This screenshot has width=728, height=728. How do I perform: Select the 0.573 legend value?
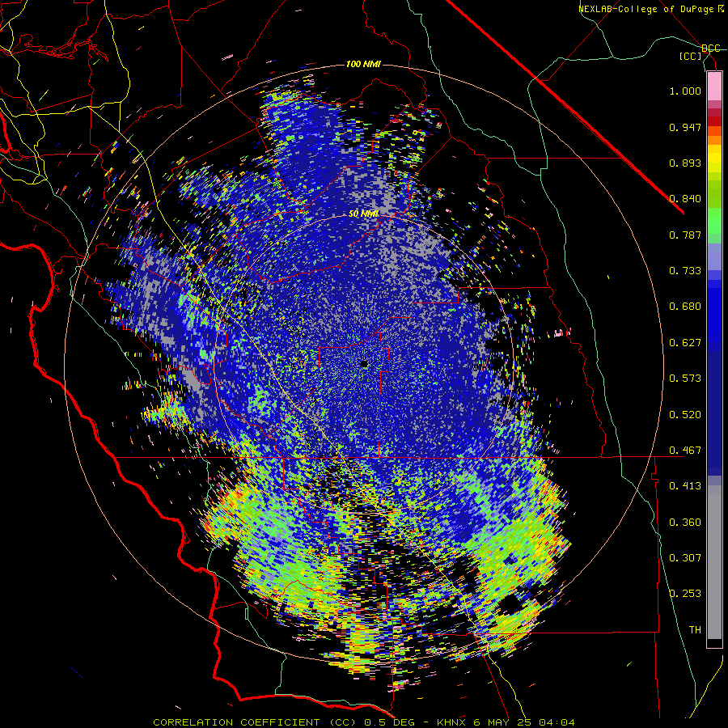(685, 379)
